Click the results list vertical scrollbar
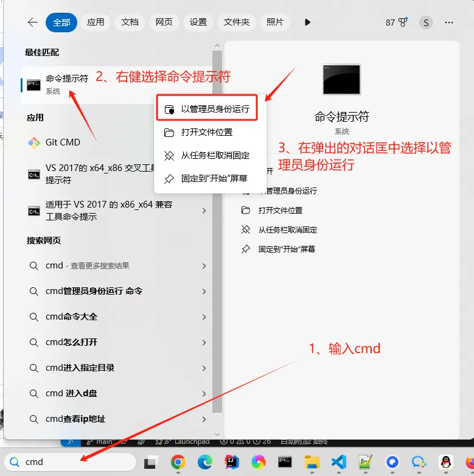 click(217, 231)
